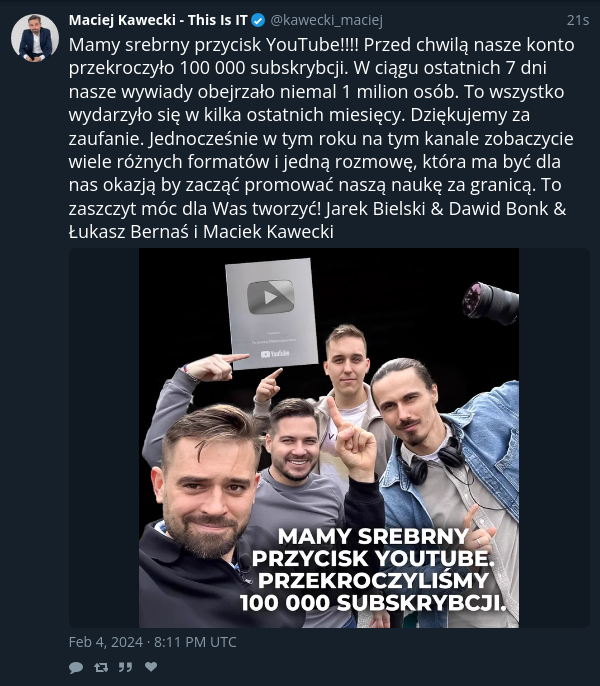Click the reply speech bubble icon

pyautogui.click(x=76, y=667)
